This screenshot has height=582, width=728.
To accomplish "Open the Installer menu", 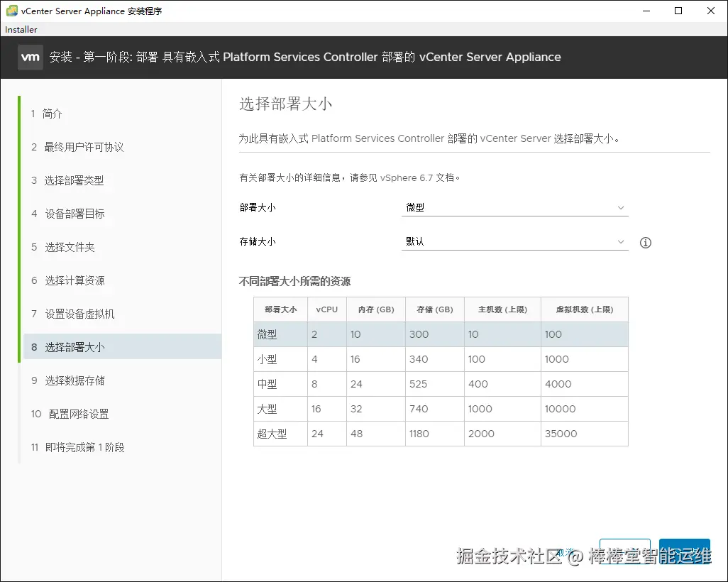I will point(21,29).
